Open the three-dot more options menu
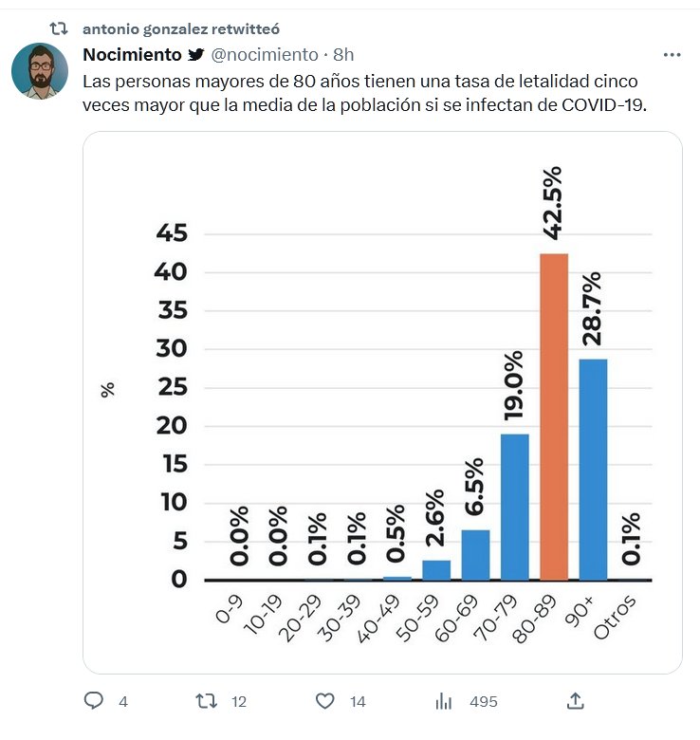 click(x=672, y=55)
